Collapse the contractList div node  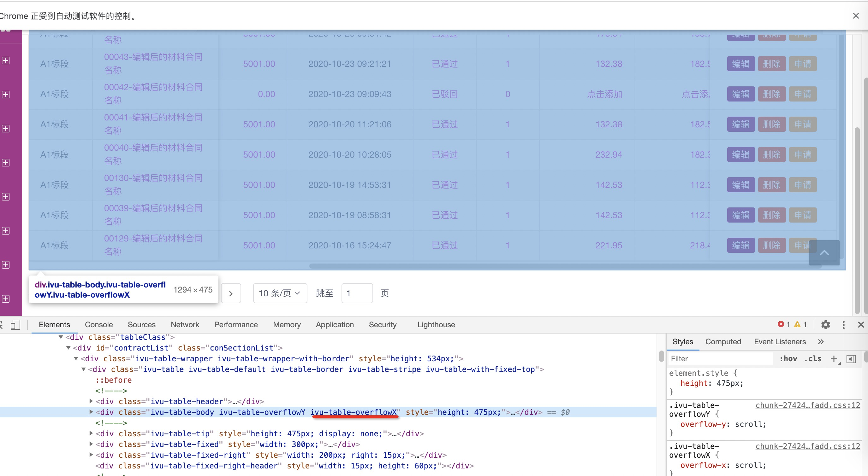[x=68, y=348]
